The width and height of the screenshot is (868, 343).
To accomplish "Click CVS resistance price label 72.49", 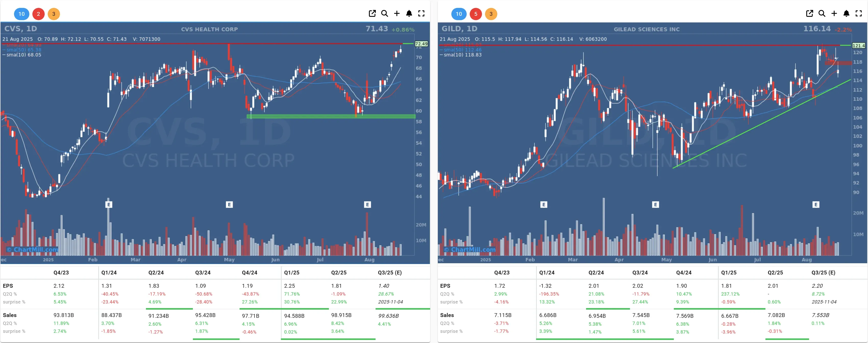I will tap(421, 44).
